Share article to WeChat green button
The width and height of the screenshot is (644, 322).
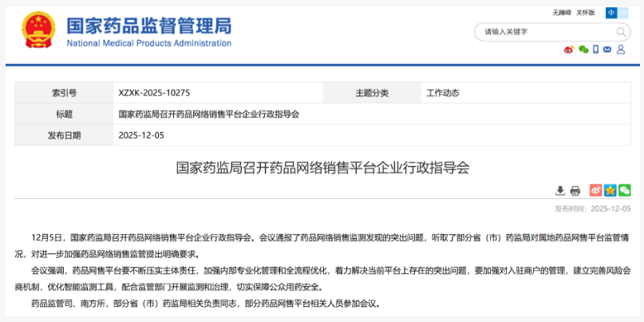[x=624, y=190]
